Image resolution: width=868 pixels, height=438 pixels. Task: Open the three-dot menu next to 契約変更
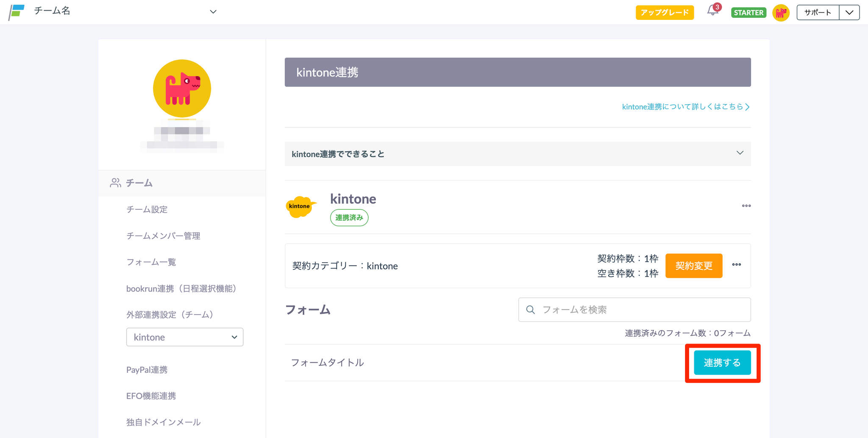coord(736,265)
